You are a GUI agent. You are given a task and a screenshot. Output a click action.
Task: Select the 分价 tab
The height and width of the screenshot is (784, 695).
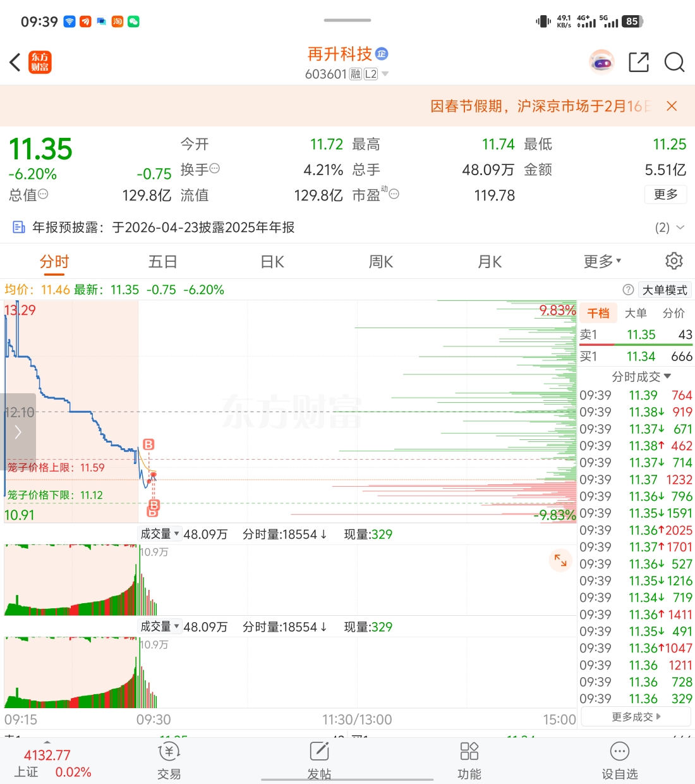click(x=674, y=313)
